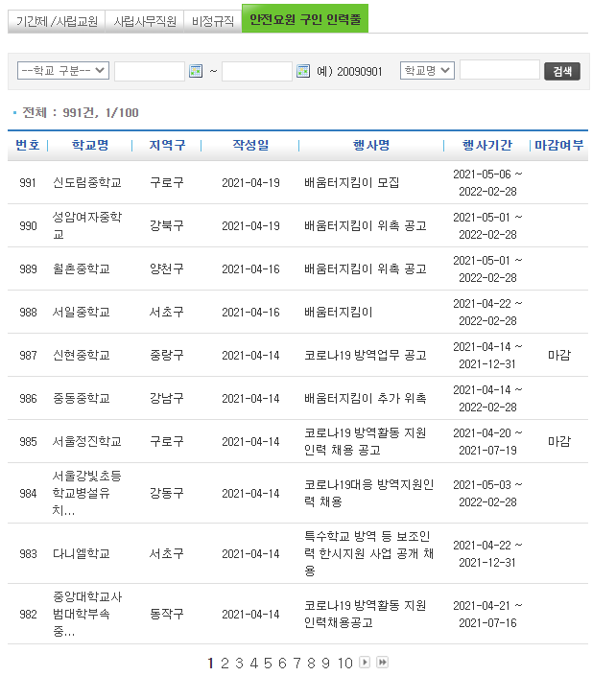Click district 강북구 cell
Viewport: 616px width, 676px height.
pos(167,226)
